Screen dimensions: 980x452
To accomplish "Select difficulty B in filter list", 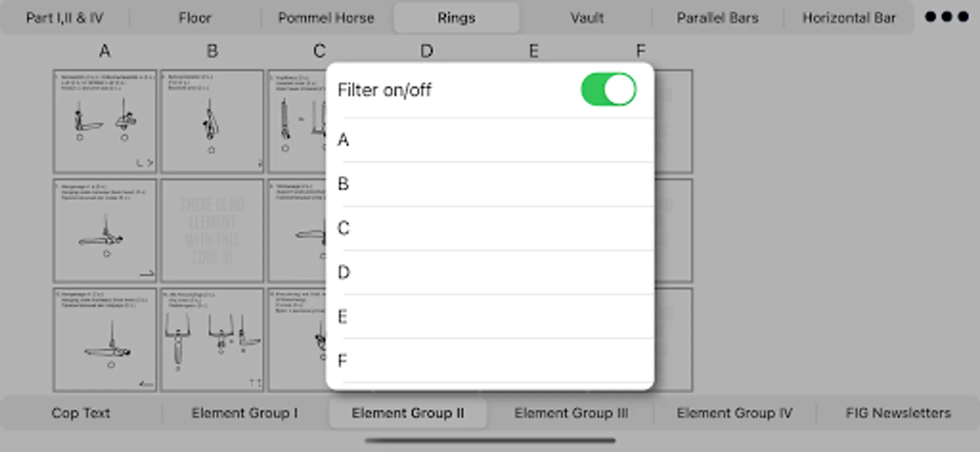I will tap(490, 184).
